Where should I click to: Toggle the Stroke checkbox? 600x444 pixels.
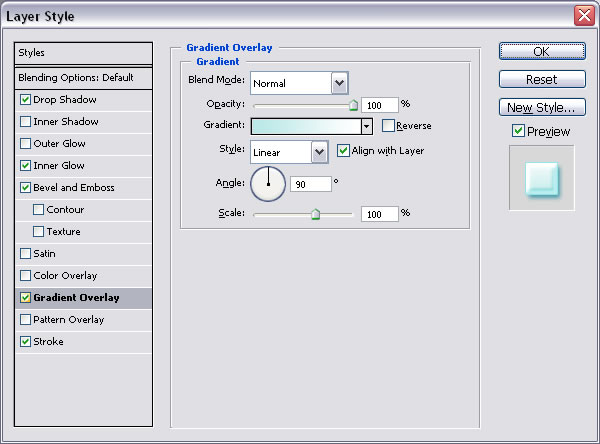pos(25,342)
